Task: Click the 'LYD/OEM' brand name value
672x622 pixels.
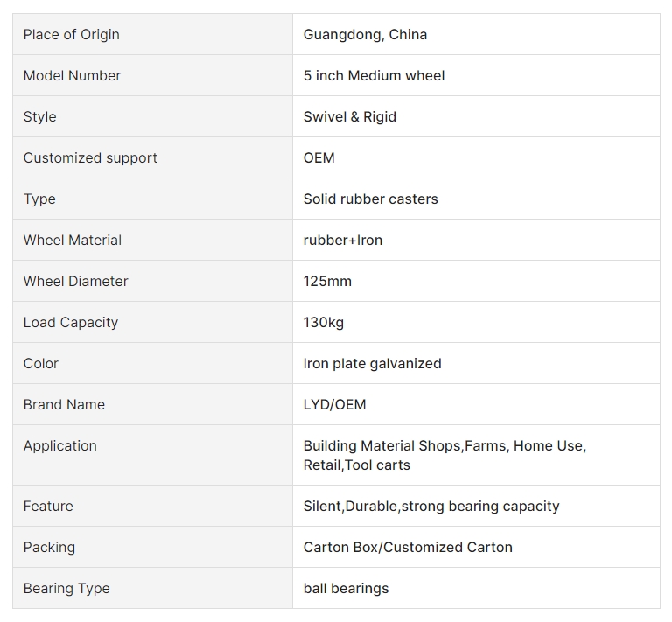Action: click(x=335, y=404)
